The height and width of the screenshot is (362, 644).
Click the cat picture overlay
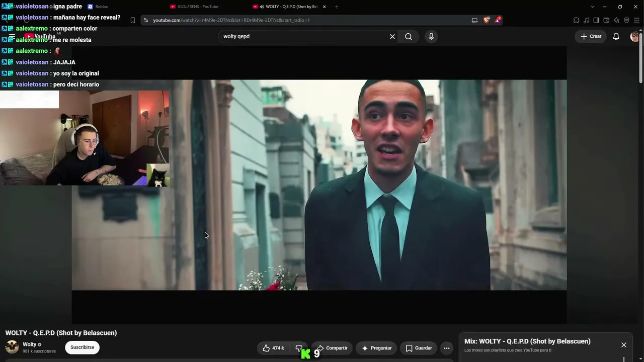(158, 175)
